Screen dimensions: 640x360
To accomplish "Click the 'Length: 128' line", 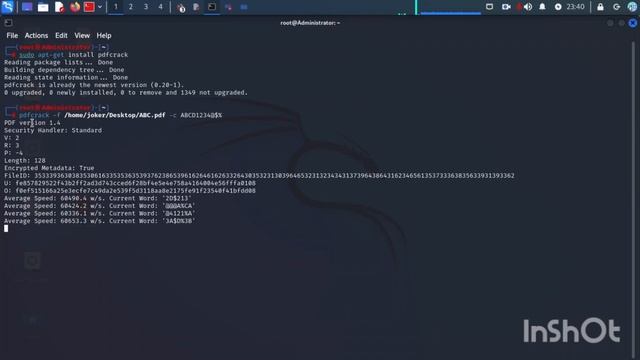I will [x=25, y=160].
